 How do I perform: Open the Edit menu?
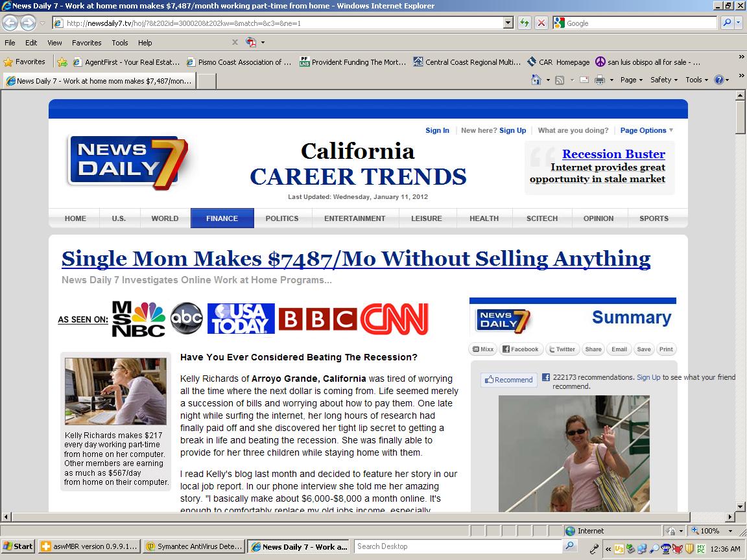(x=31, y=43)
